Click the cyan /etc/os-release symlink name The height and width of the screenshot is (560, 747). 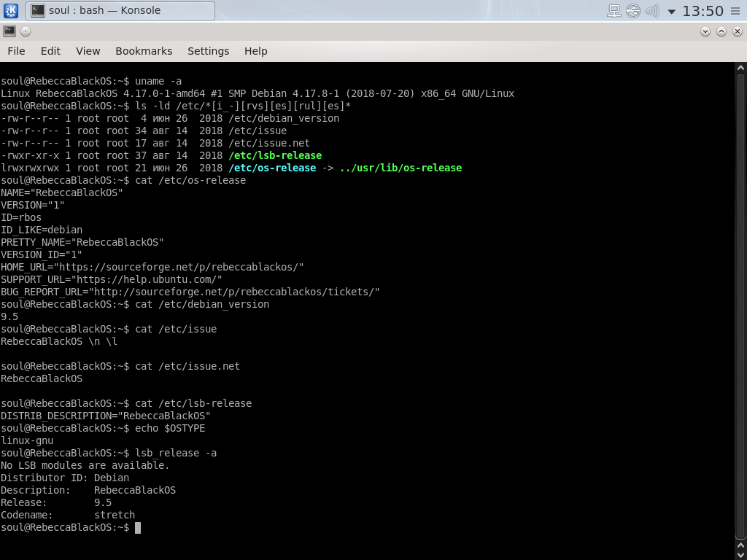click(272, 168)
